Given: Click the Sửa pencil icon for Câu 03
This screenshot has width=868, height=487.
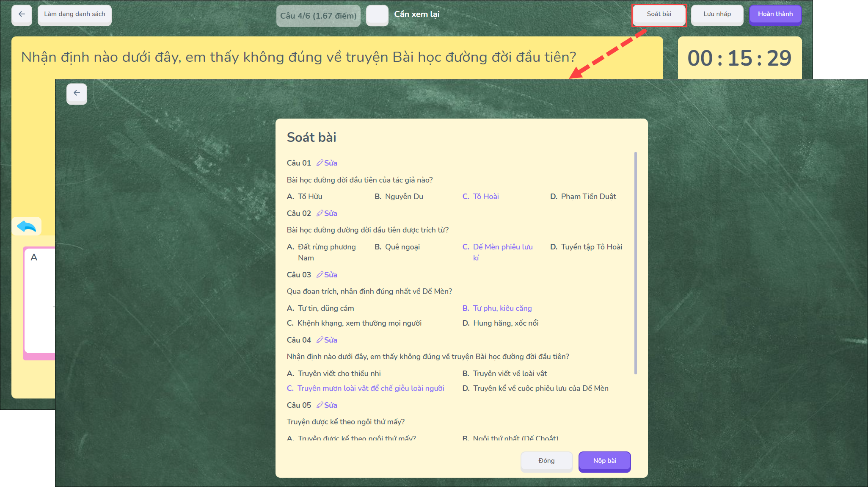Looking at the screenshot, I should 320,275.
